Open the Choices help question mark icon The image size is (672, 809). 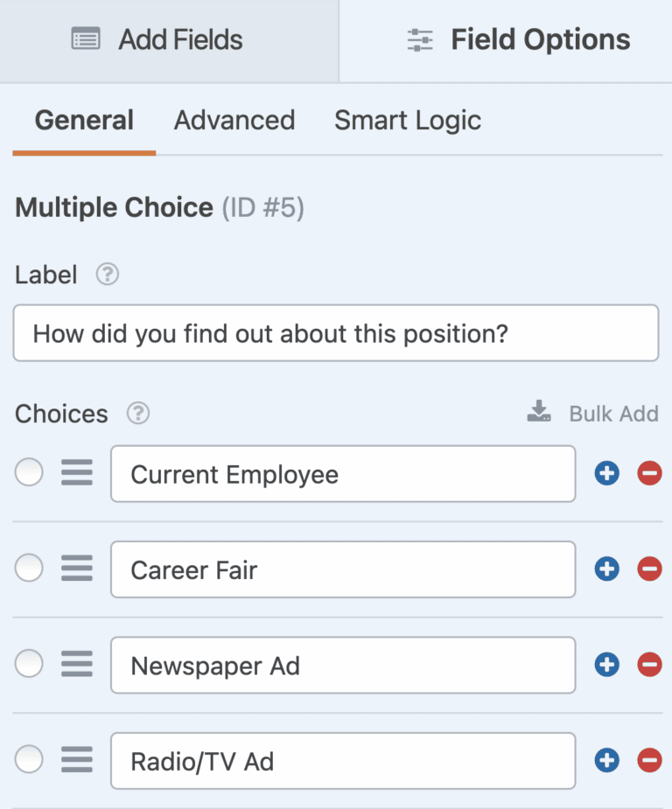coord(137,414)
